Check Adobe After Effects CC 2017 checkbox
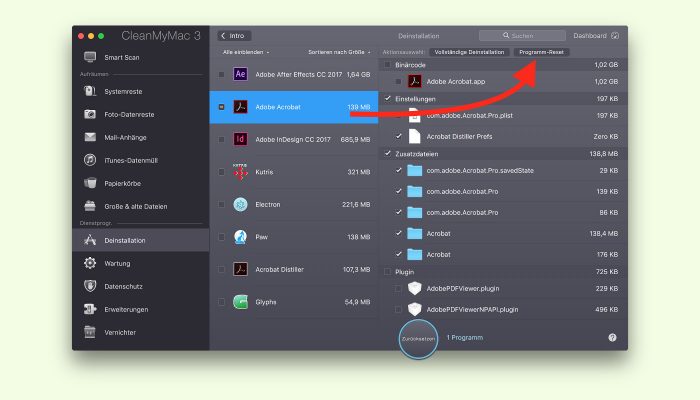 [221, 74]
